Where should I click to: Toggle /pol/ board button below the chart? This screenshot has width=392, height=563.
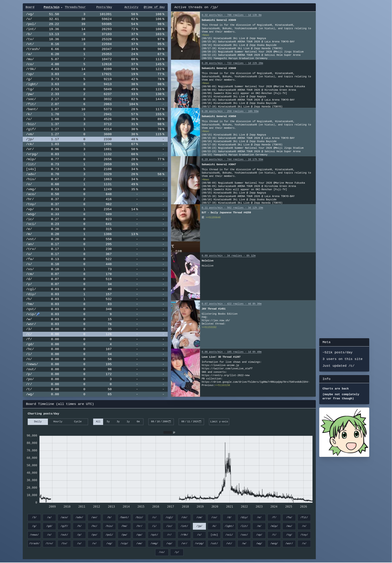point(109,535)
